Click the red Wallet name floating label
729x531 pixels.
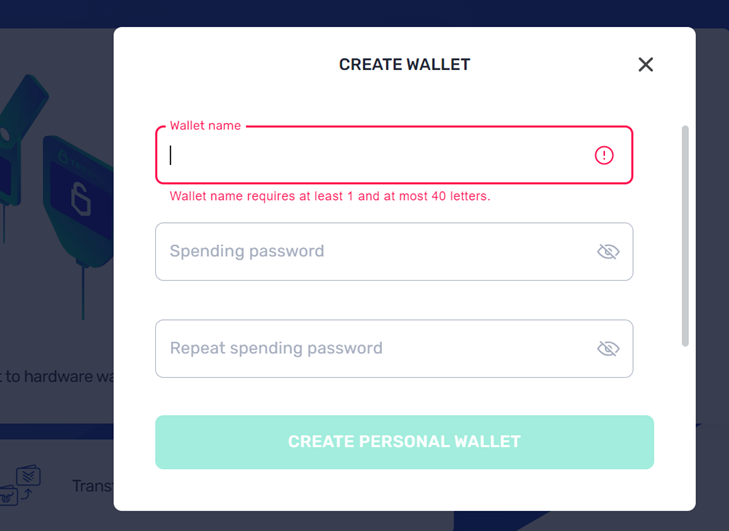click(205, 126)
